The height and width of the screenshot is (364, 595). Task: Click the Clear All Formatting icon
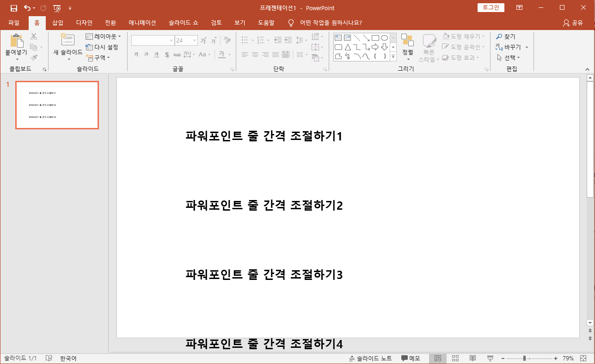(x=227, y=40)
